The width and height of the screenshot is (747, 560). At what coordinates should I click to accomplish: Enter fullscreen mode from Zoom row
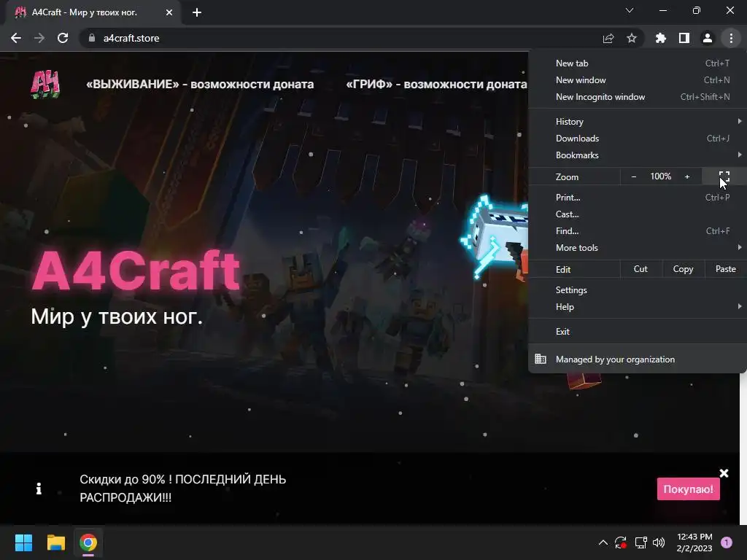click(724, 176)
